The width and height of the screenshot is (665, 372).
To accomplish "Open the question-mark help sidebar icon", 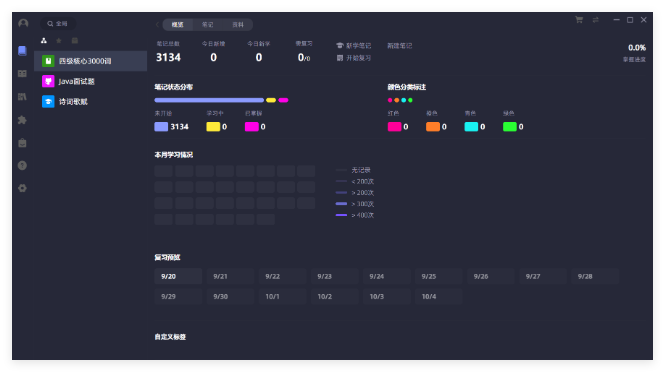I will pyautogui.click(x=22, y=165).
